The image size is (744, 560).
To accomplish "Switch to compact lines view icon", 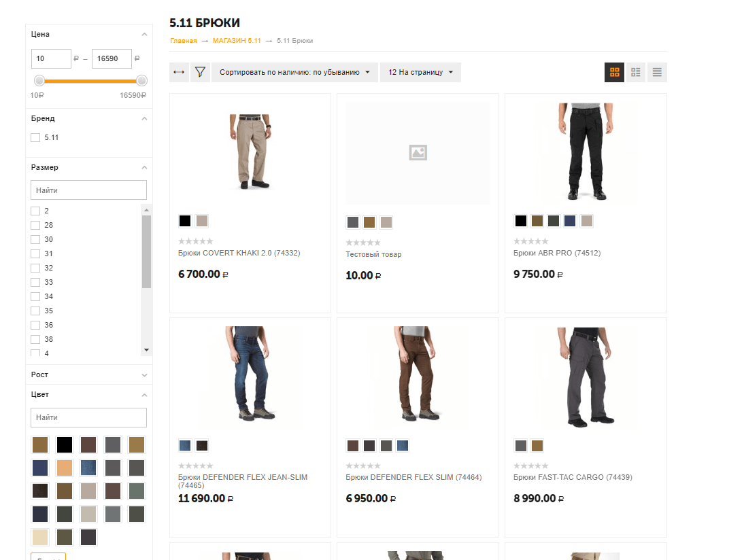I will (x=657, y=72).
